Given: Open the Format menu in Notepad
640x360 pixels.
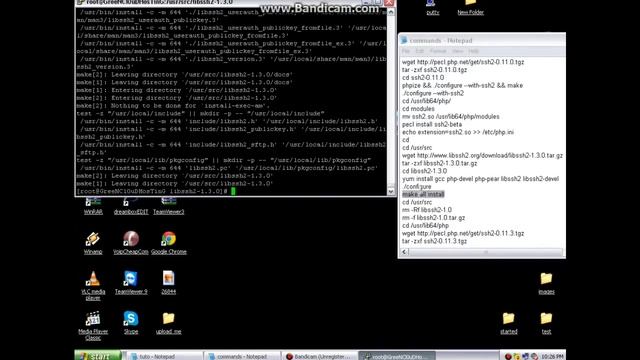Looking at the screenshot, I should click(438, 51).
